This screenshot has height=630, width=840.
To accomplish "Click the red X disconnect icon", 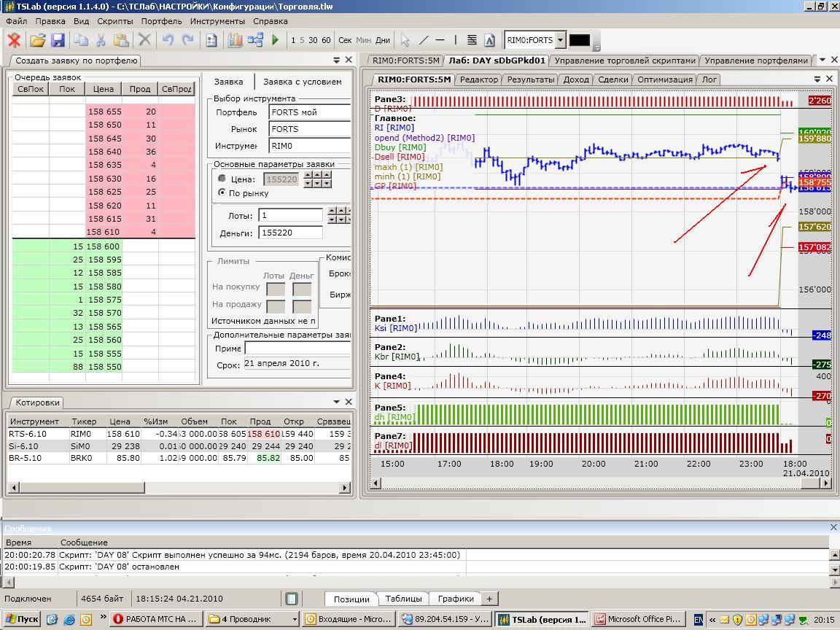I will 14,40.
